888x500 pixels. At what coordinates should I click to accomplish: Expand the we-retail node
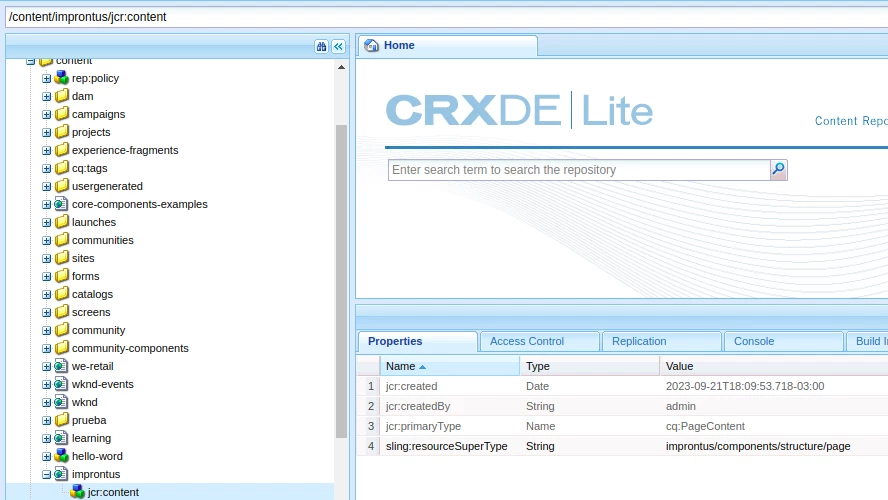click(x=46, y=367)
